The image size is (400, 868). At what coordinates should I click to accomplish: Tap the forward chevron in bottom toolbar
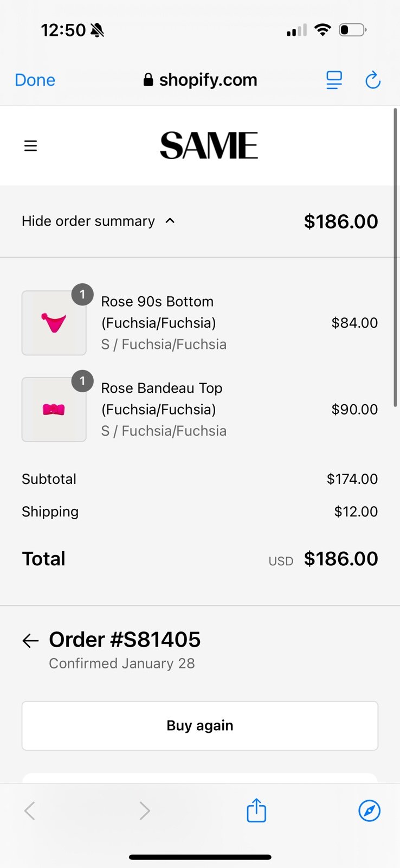[144, 811]
